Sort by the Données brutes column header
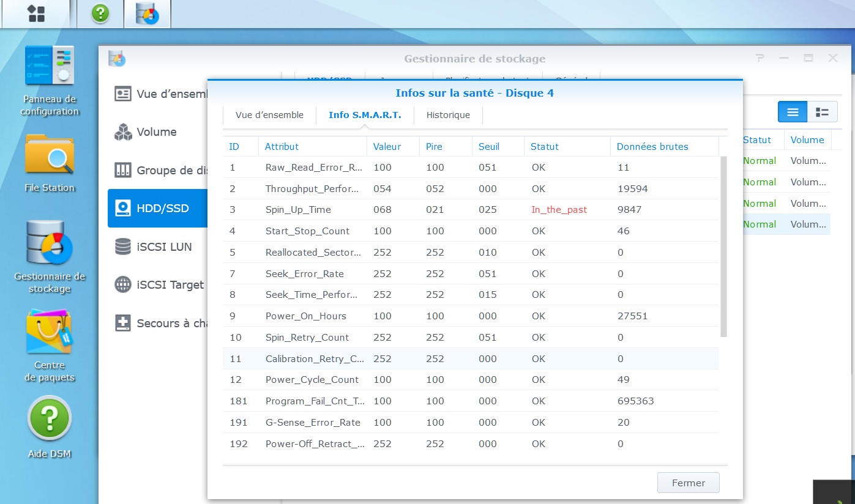 click(x=652, y=147)
